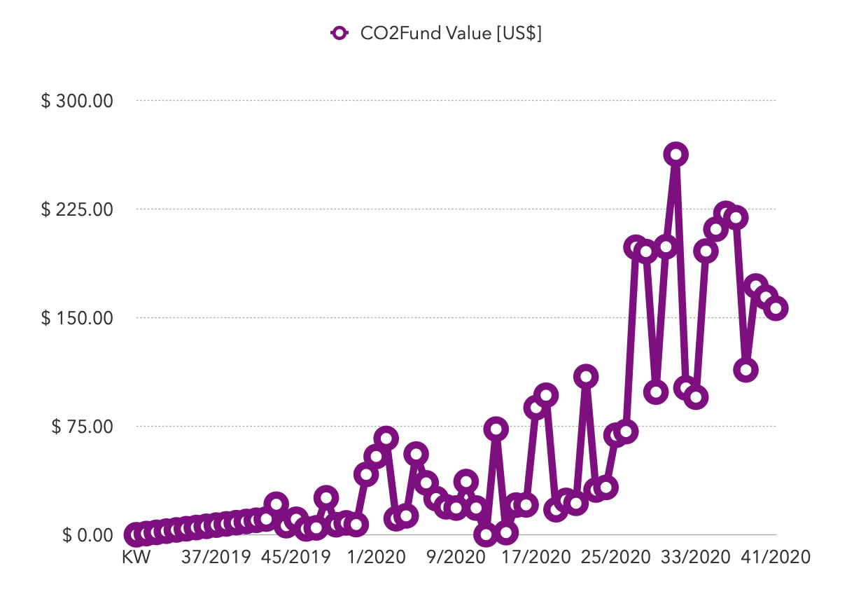Click the 37/2019 x-axis label
Screen dimensions: 868x608
[x=216, y=557]
